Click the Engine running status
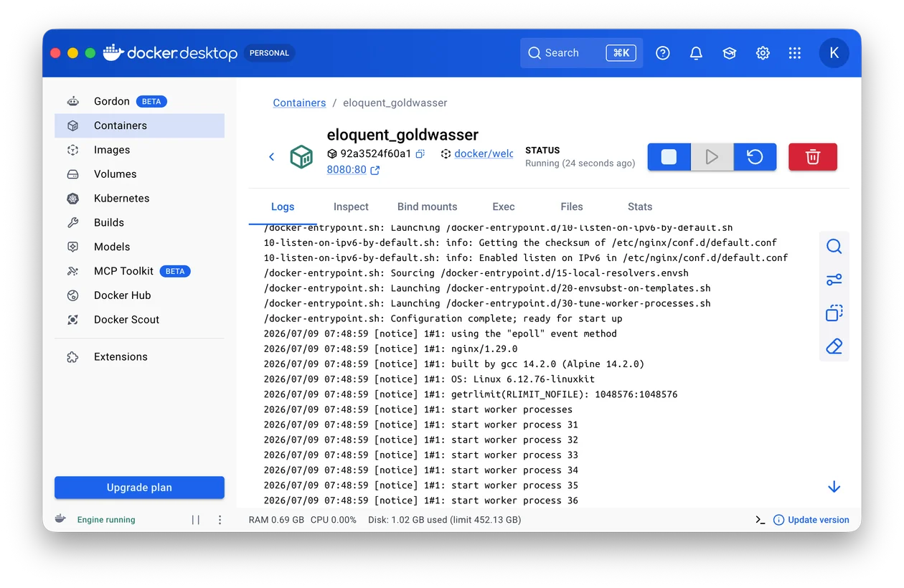Image resolution: width=904 pixels, height=588 pixels. 106,520
